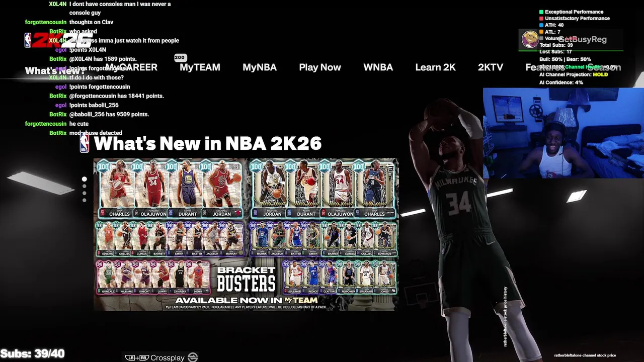Click the 'Lost Subs: 17' stat
Image resolution: width=644 pixels, height=362 pixels.
pos(555,52)
